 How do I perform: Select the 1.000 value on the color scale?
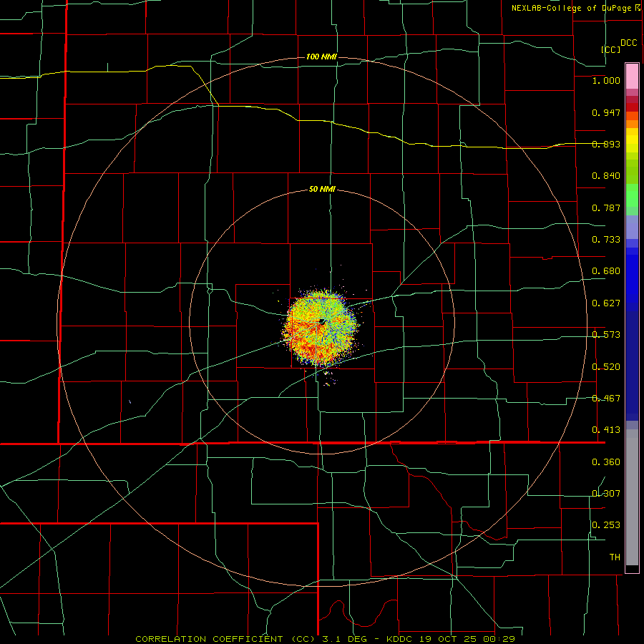tap(606, 80)
